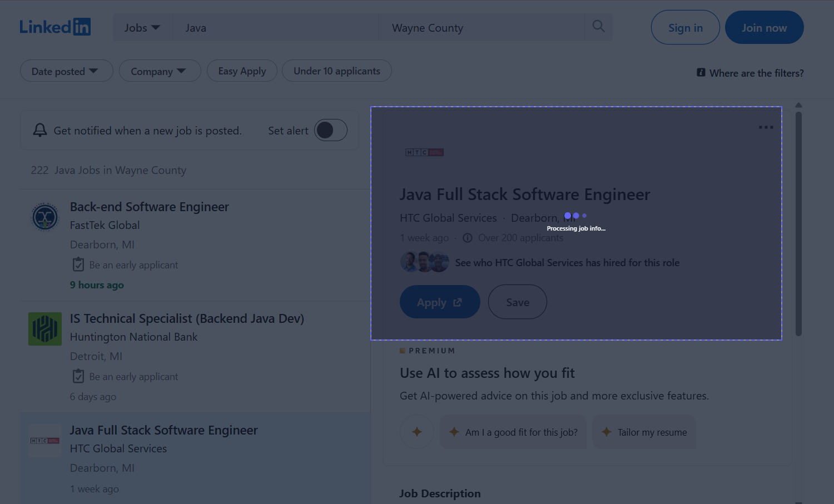Click the premium AI sparkle button

[417, 432]
